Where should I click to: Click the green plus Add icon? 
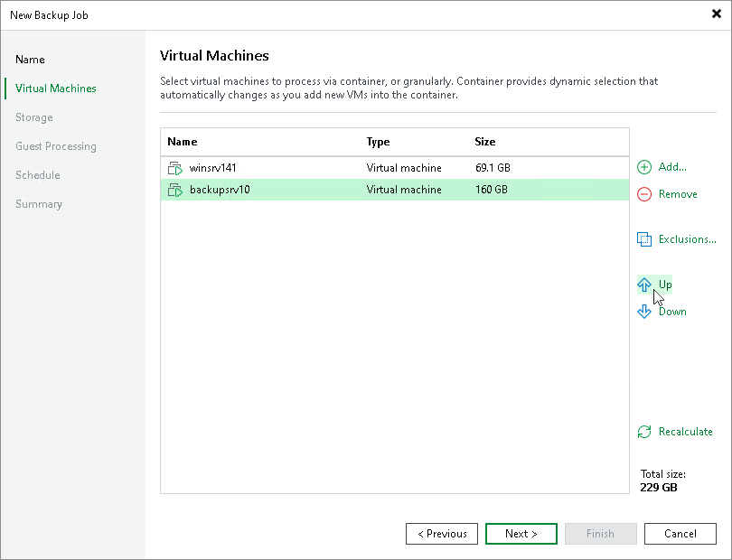pos(644,167)
